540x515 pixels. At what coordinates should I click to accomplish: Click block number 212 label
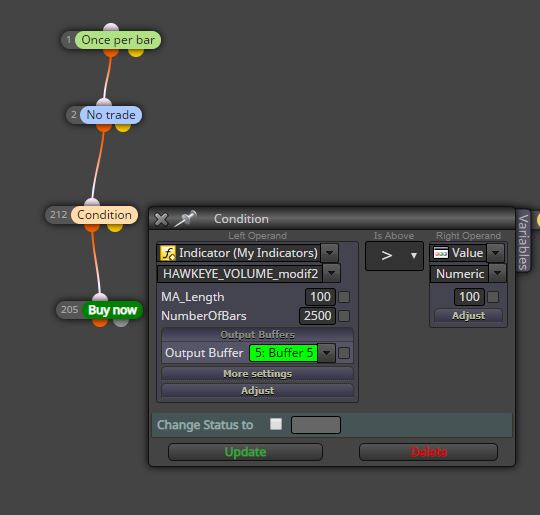pyautogui.click(x=58, y=215)
